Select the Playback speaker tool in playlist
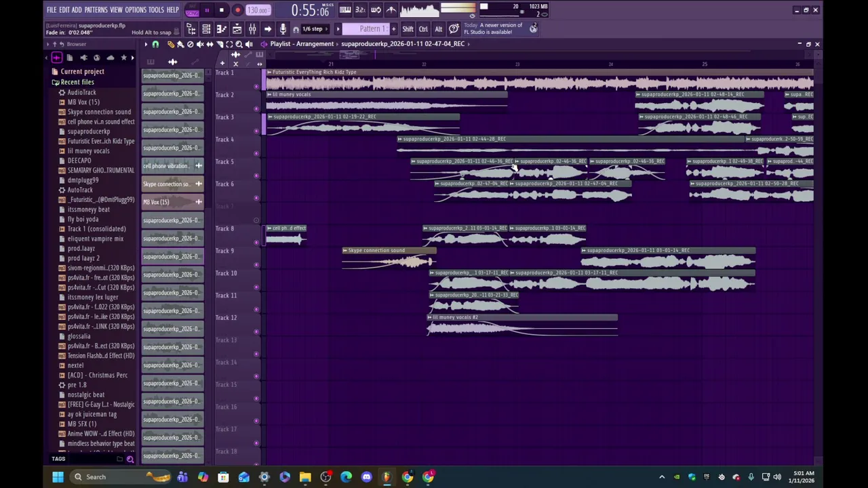Viewport: 868px width, 488px height. tap(249, 44)
